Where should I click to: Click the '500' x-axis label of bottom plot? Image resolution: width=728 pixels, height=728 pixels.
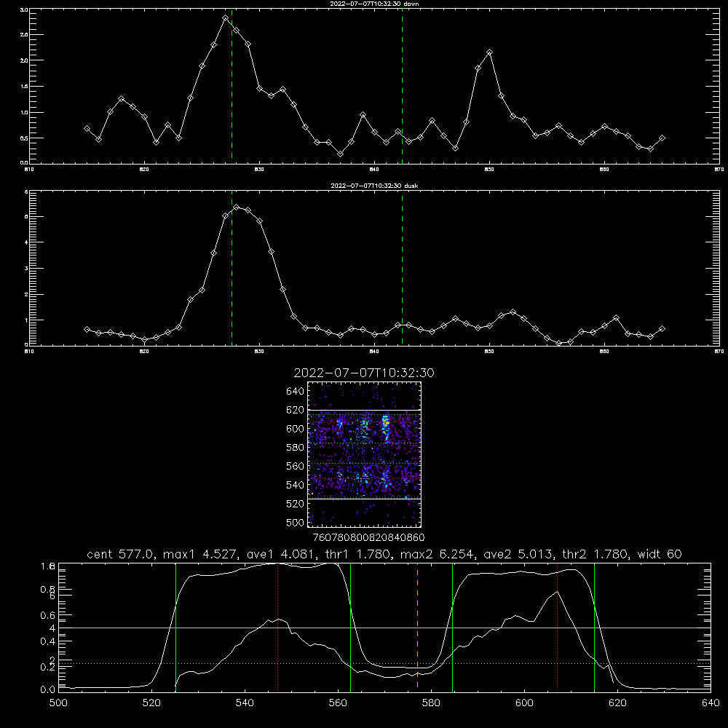[x=58, y=703]
